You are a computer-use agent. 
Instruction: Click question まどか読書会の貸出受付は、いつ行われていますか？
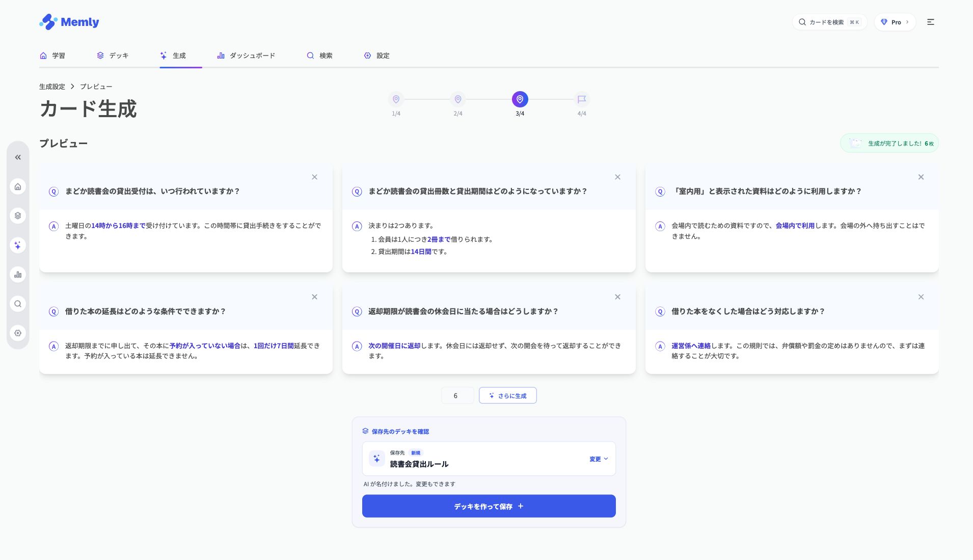[152, 191]
